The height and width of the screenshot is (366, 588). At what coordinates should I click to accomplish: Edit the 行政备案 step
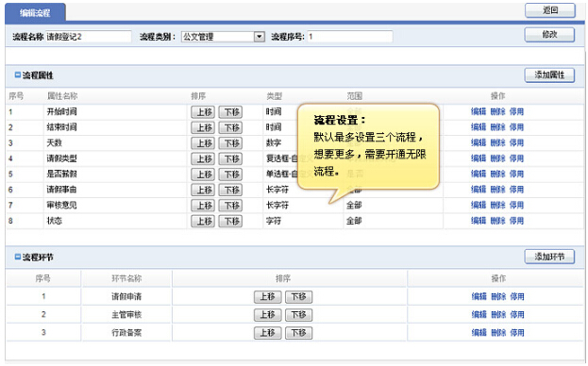pos(479,332)
